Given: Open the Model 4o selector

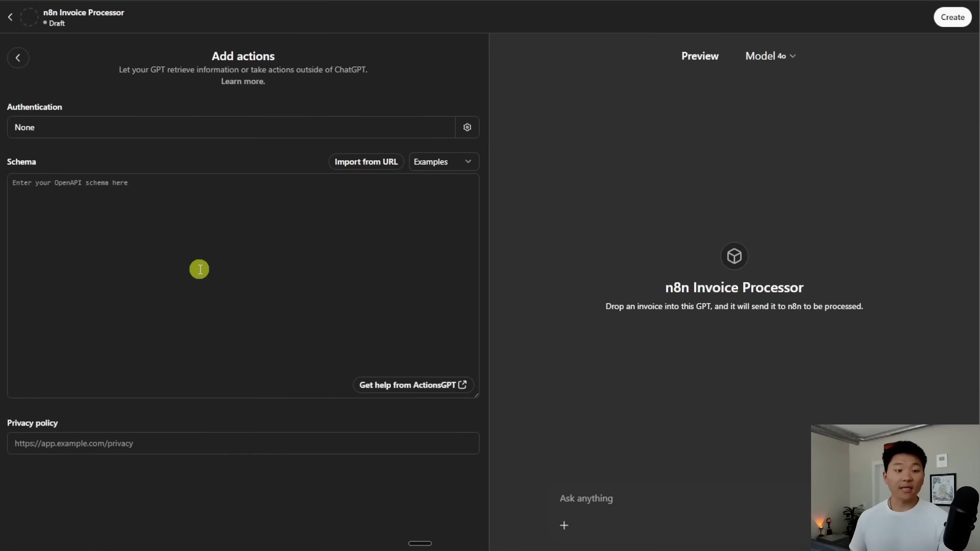Looking at the screenshot, I should point(770,56).
